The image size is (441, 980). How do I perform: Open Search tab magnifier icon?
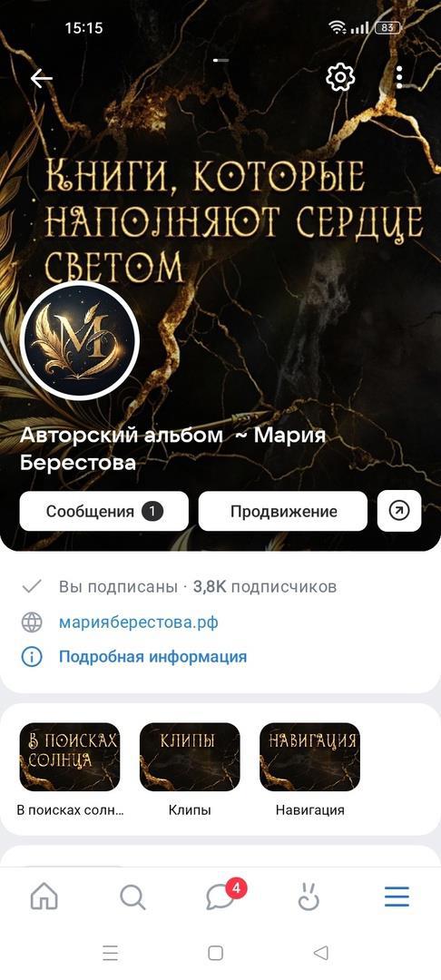132,897
